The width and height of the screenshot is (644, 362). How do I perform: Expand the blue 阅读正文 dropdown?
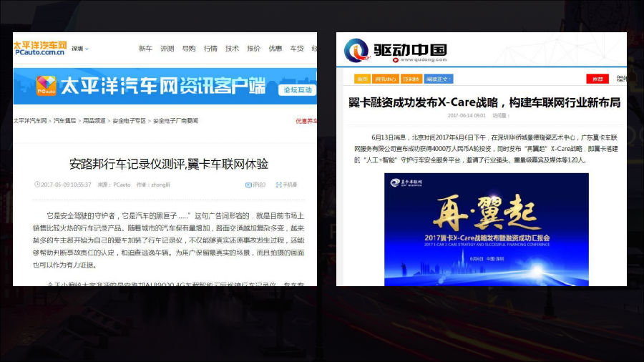(x=437, y=79)
